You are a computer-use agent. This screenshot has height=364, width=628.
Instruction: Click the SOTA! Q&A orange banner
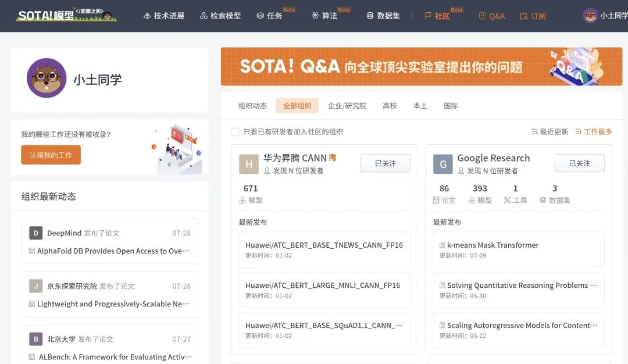pos(422,66)
